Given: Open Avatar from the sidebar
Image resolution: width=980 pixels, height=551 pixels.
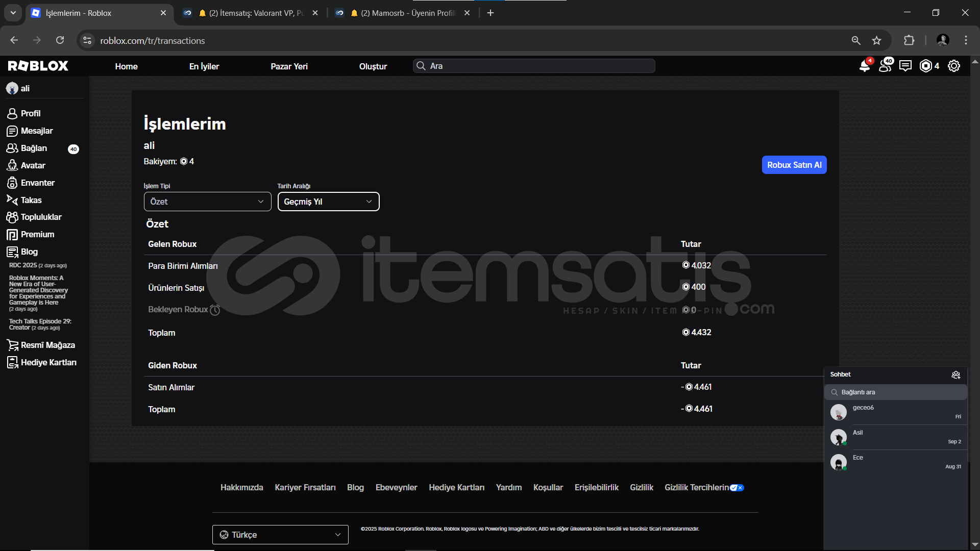Looking at the screenshot, I should click(26, 165).
